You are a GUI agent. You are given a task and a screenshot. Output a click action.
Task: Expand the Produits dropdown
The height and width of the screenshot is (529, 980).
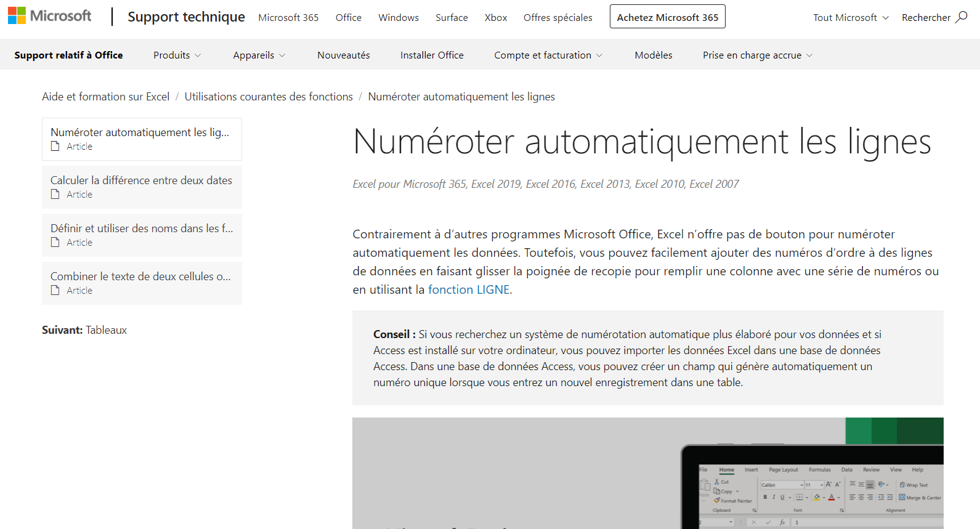(177, 55)
